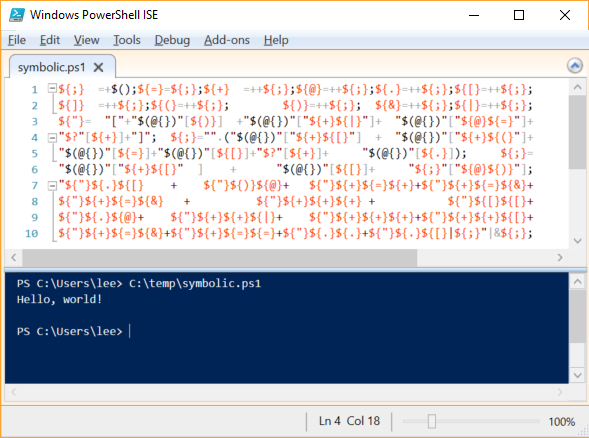Collapse the code region at line 4
Image resolution: width=589 pixels, height=438 pixels.
coord(52,138)
